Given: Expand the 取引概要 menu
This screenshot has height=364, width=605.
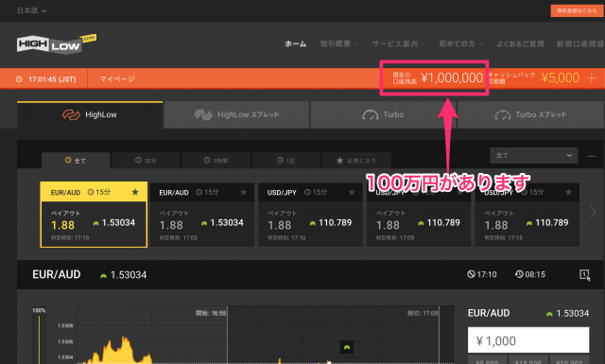Looking at the screenshot, I should click(x=339, y=44).
